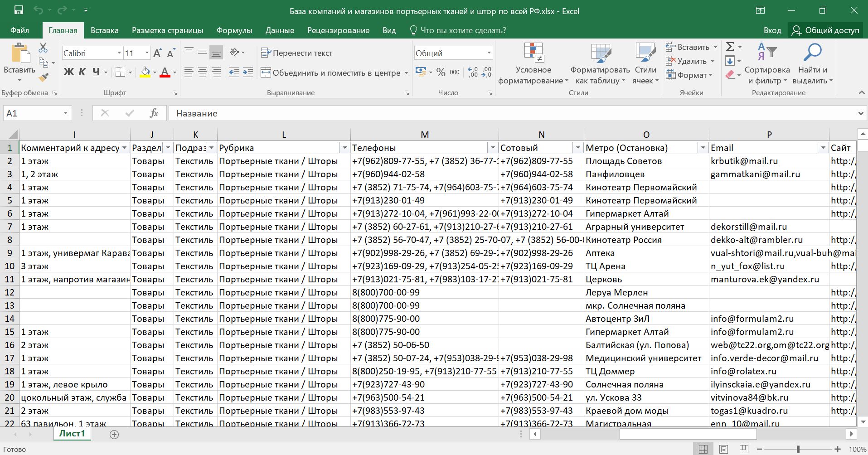Click the Insert Function fx icon
This screenshot has height=455, width=868.
click(x=154, y=113)
